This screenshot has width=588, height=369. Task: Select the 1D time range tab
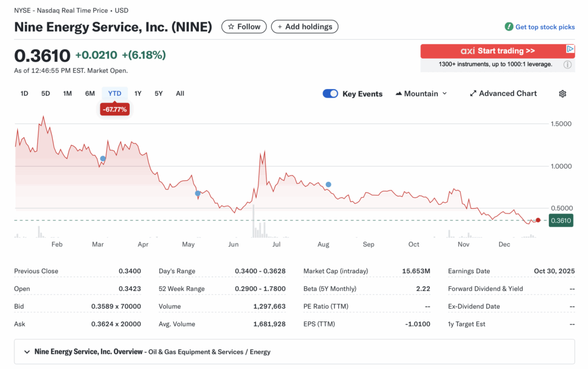click(x=24, y=94)
